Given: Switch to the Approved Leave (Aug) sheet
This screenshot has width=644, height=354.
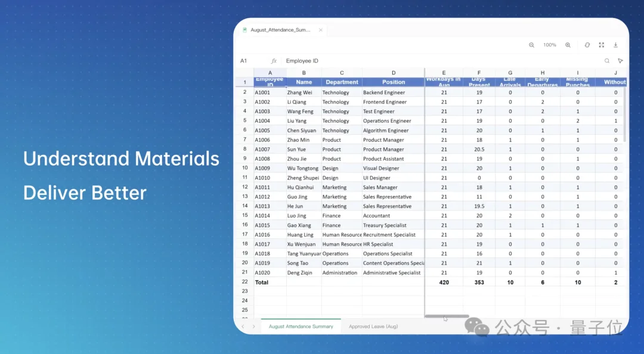Looking at the screenshot, I should pyautogui.click(x=373, y=327).
